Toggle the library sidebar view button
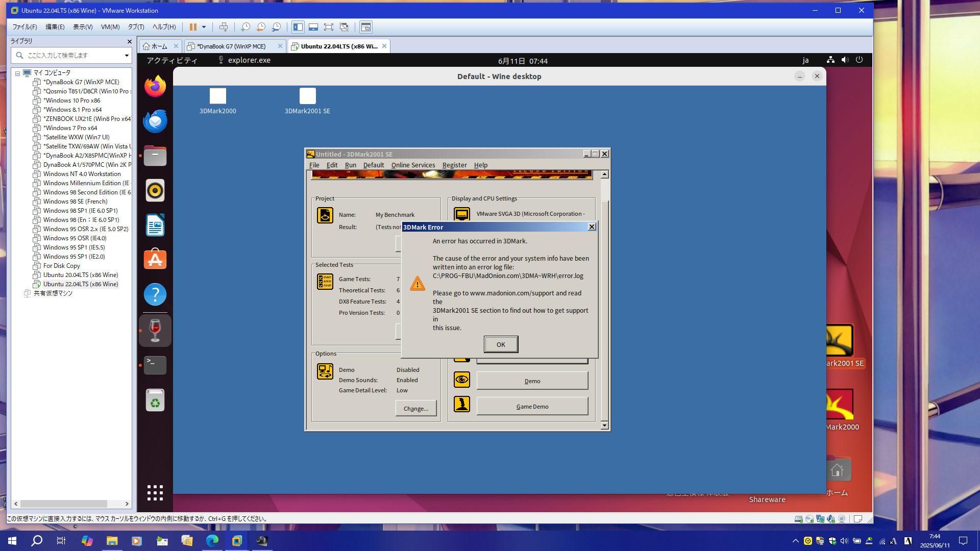This screenshot has width=980, height=551. click(298, 27)
